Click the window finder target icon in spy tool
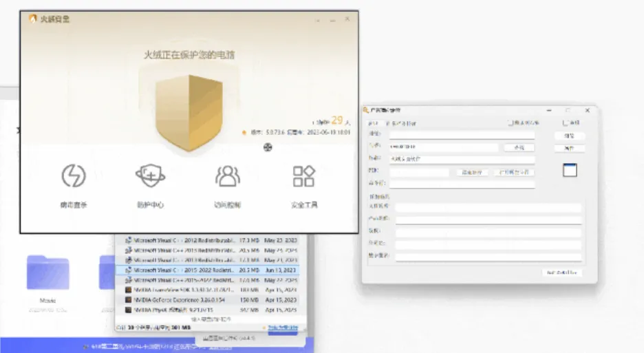 pyautogui.click(x=570, y=170)
